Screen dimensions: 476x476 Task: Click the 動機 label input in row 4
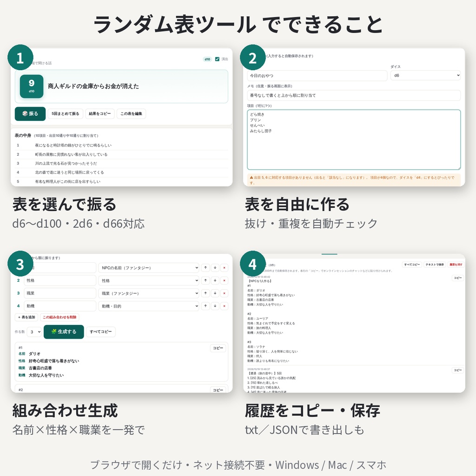(60, 306)
